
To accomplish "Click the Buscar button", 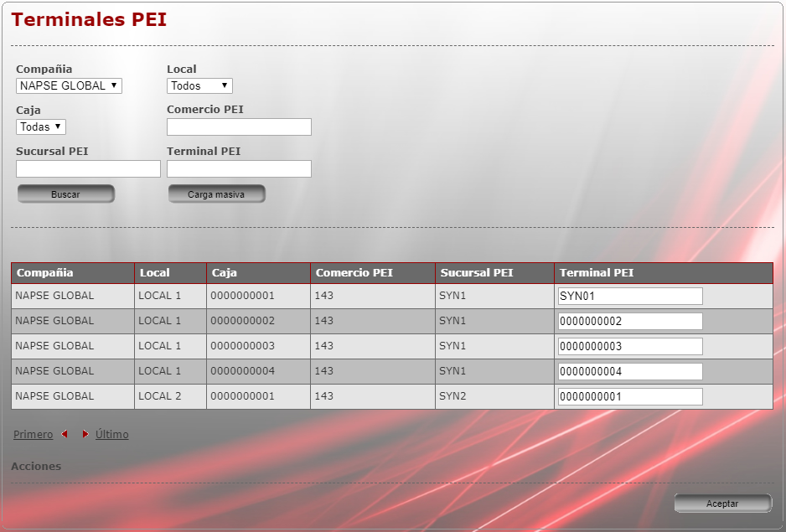I will [x=65, y=194].
